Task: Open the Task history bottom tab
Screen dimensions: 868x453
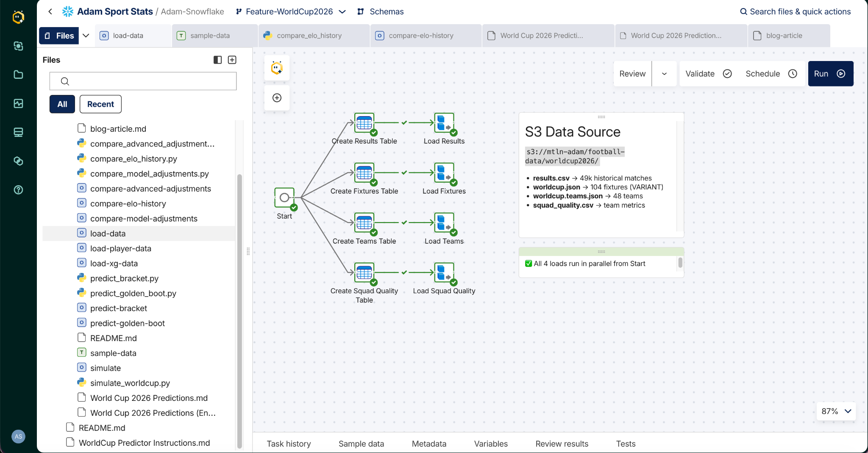Action: coord(289,444)
